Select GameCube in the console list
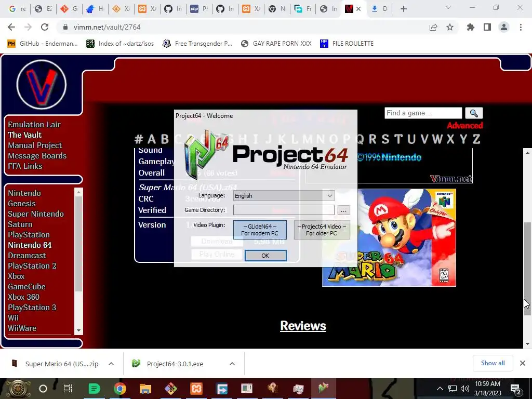The image size is (532, 399). click(27, 287)
